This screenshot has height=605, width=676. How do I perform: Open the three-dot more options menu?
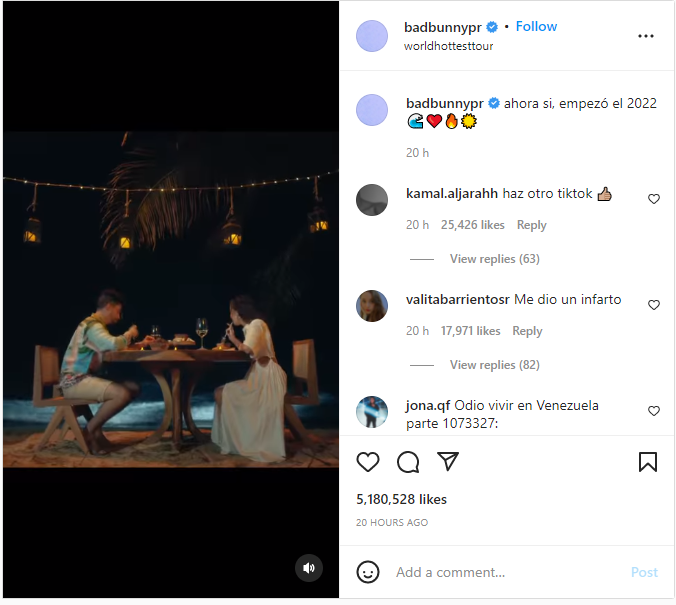coord(646,36)
